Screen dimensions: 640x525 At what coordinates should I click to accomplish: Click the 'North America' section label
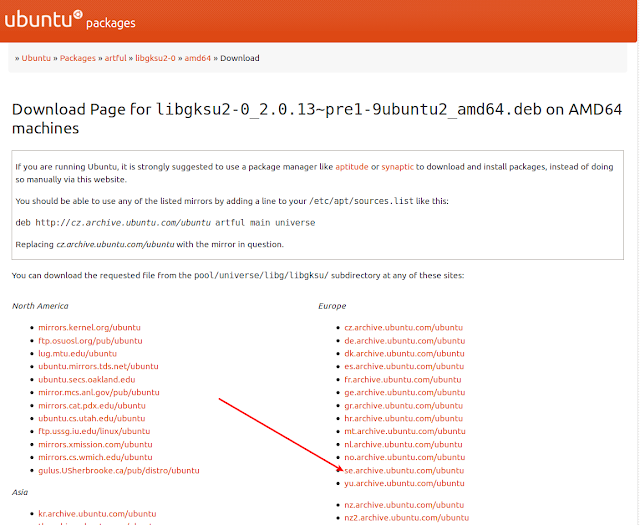coord(40,306)
